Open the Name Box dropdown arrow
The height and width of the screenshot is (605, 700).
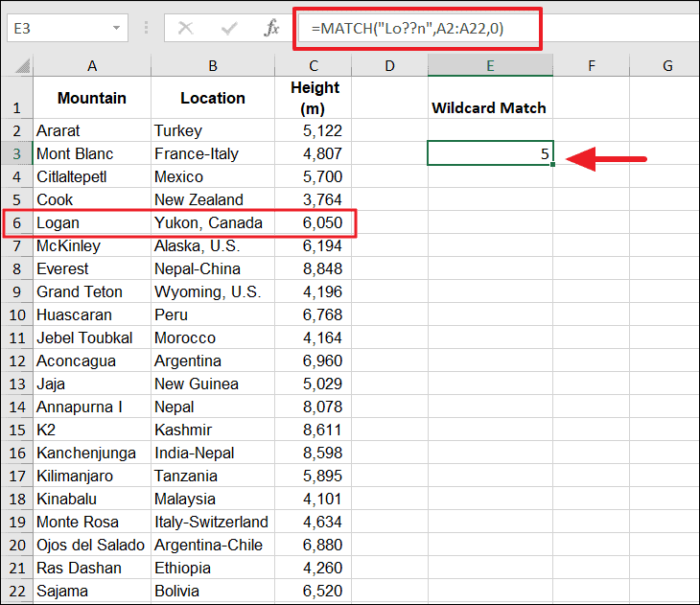[117, 28]
